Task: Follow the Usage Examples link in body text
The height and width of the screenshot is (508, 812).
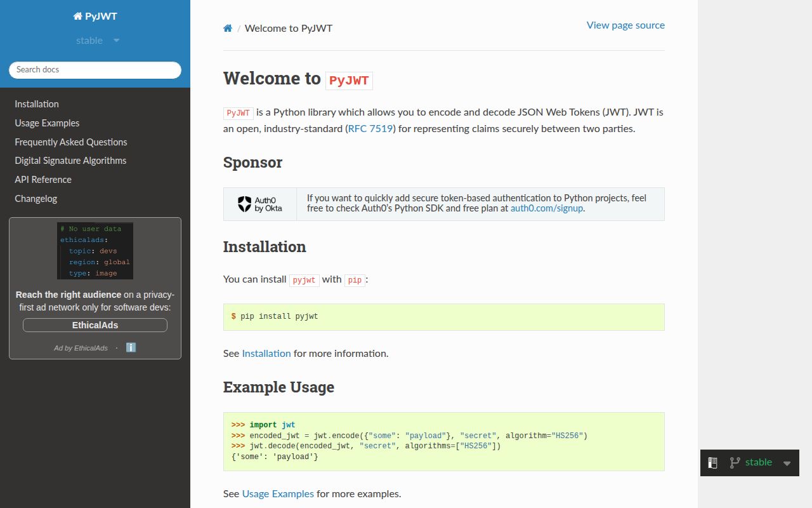Action: [278, 494]
